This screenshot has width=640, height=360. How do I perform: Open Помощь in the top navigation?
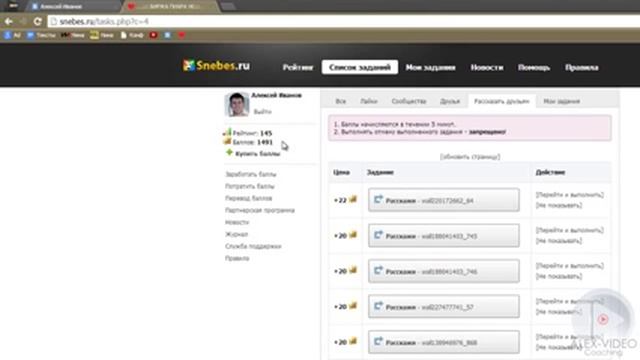pyautogui.click(x=534, y=67)
